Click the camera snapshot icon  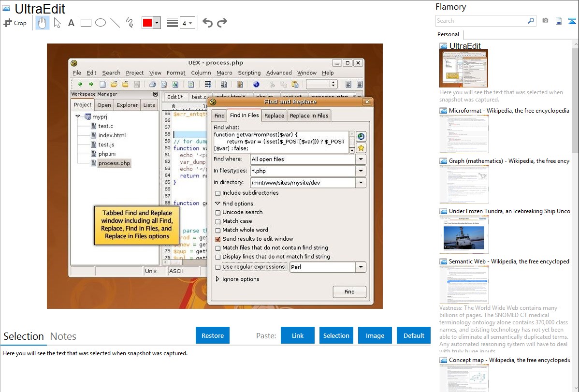point(545,21)
